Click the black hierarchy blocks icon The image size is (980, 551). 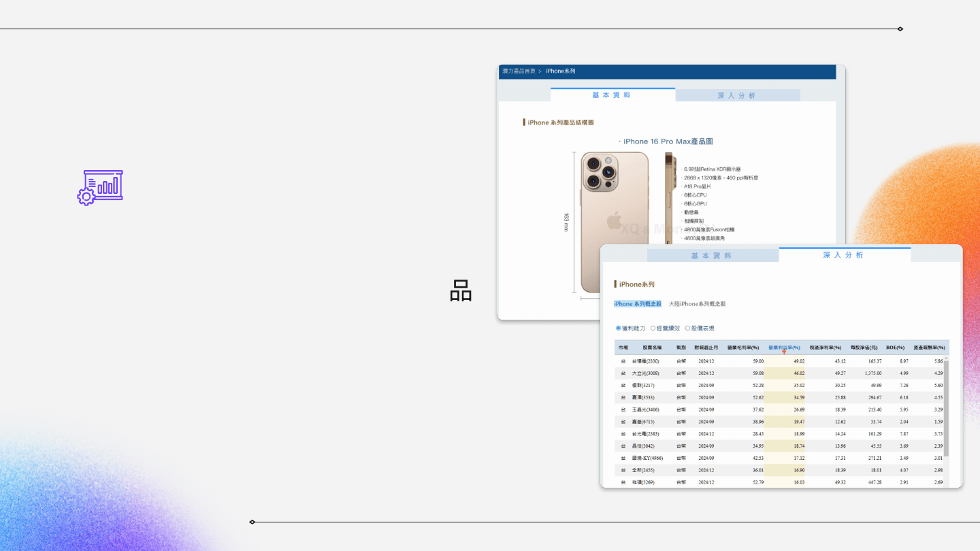[461, 290]
